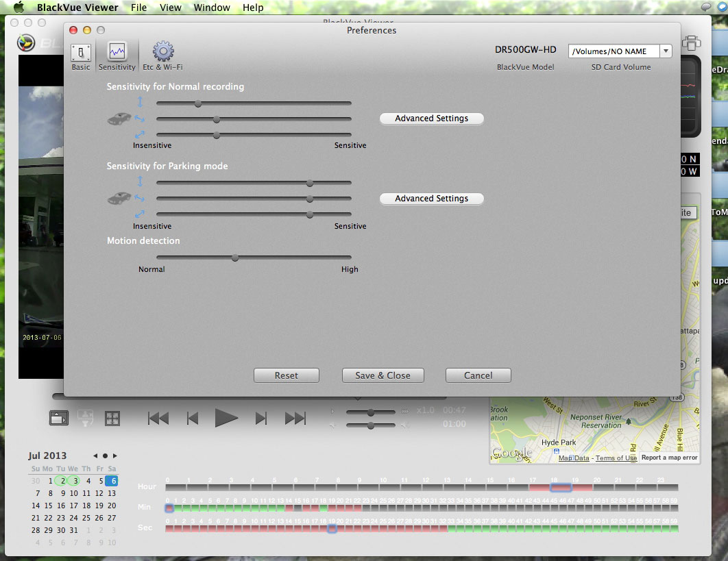Open the Map Data link on map
This screenshot has width=728, height=561.
(x=573, y=458)
